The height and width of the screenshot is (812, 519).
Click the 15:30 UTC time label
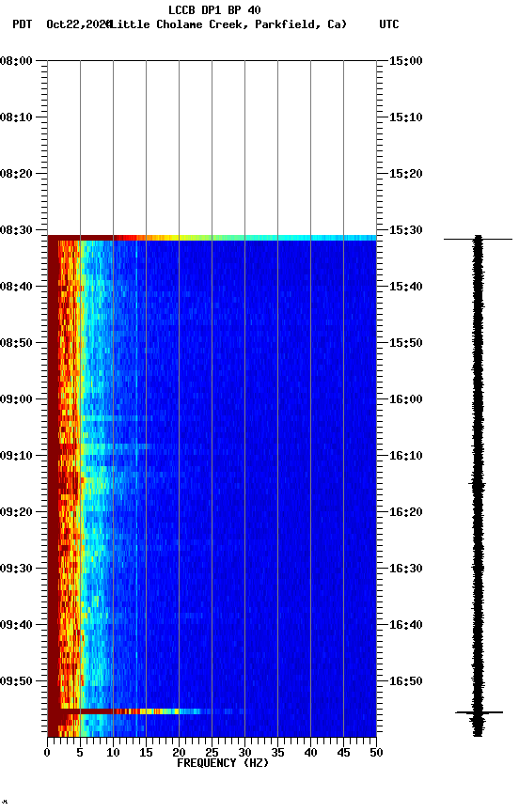(406, 230)
